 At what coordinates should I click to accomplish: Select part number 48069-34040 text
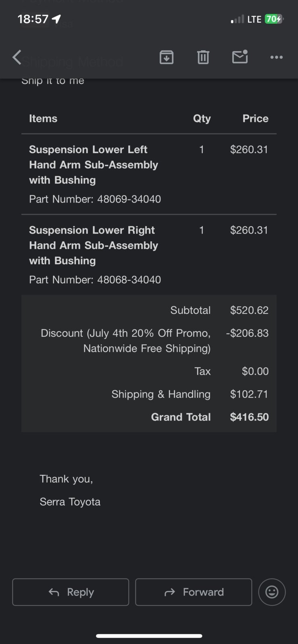pos(129,199)
